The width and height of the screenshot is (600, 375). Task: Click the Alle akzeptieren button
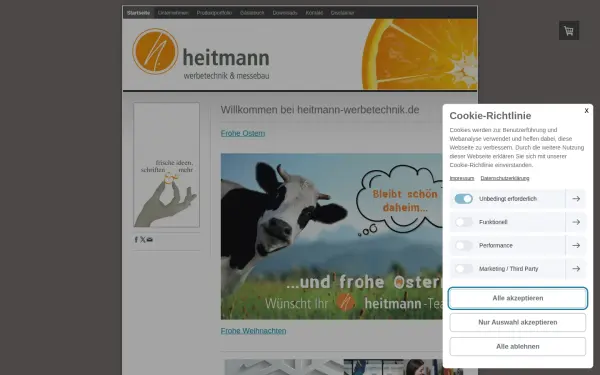[518, 298]
